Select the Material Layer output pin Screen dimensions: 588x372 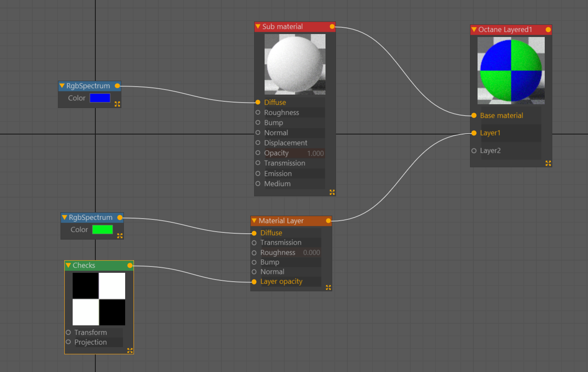point(328,221)
